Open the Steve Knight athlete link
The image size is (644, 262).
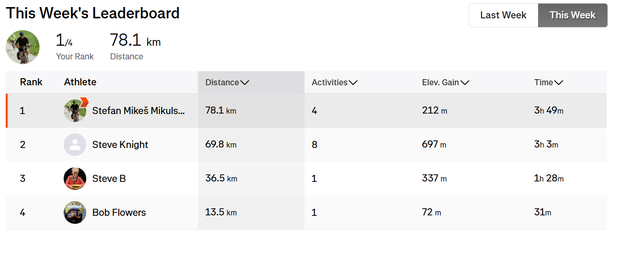[120, 145]
